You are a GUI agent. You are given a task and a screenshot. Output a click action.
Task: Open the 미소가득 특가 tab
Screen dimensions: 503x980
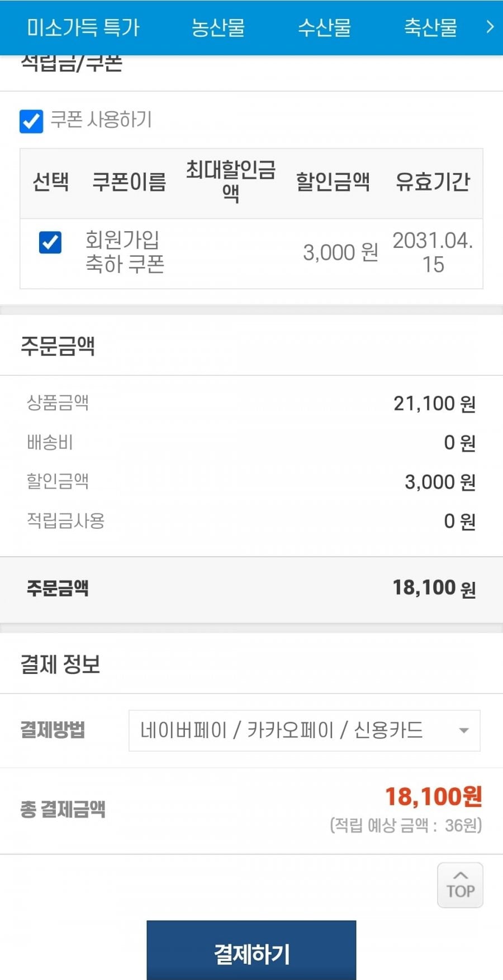pos(83,27)
